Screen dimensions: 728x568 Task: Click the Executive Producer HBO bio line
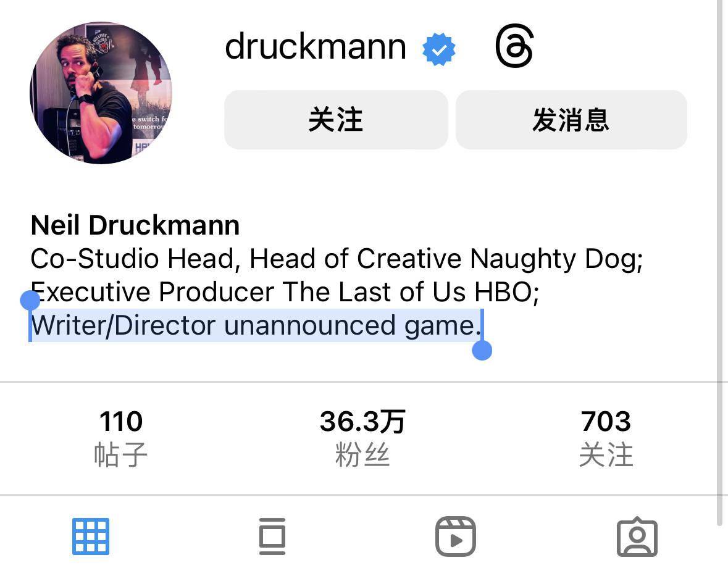coord(285,292)
